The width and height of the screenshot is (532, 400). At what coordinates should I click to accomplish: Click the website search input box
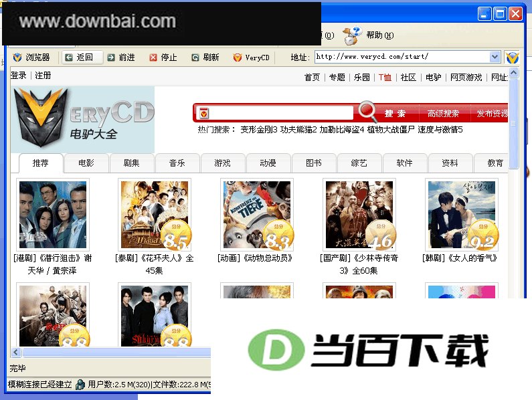[x=282, y=113]
